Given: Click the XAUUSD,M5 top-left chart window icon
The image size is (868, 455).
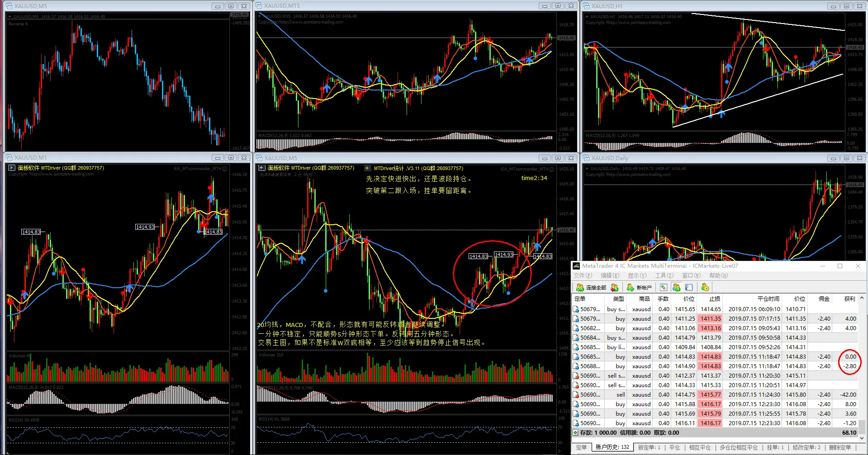Looking at the screenshot, I should click(9, 6).
